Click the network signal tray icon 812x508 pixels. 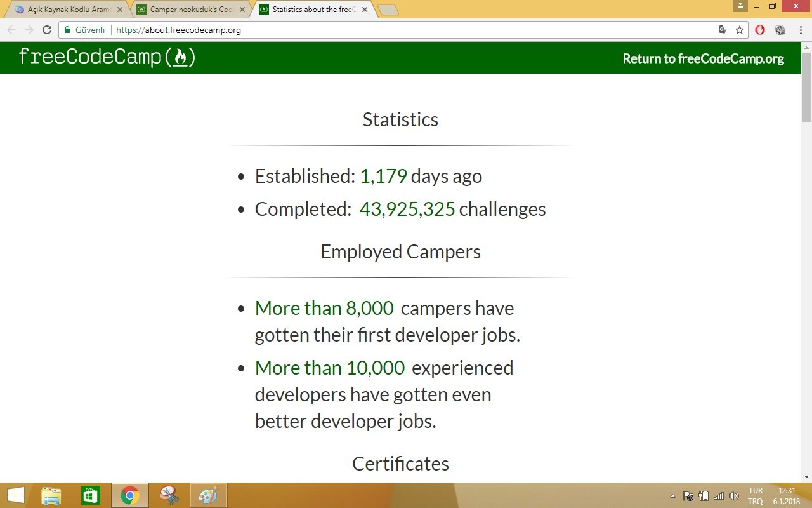[x=719, y=496]
